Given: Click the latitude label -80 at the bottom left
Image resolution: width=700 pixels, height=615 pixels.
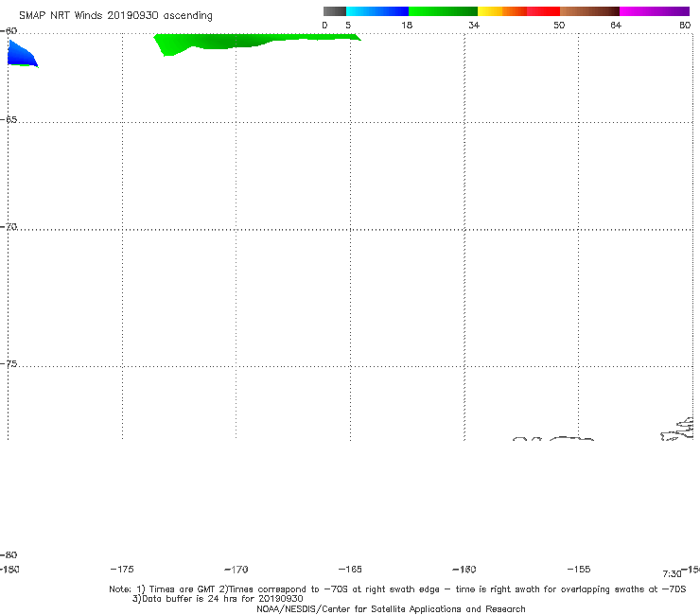Looking at the screenshot, I should (9, 554).
